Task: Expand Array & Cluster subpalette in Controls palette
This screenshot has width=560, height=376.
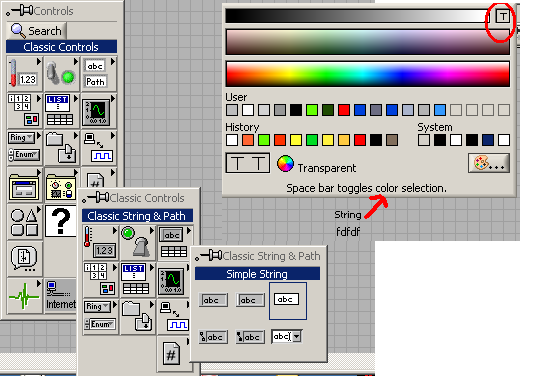Action: point(24,111)
